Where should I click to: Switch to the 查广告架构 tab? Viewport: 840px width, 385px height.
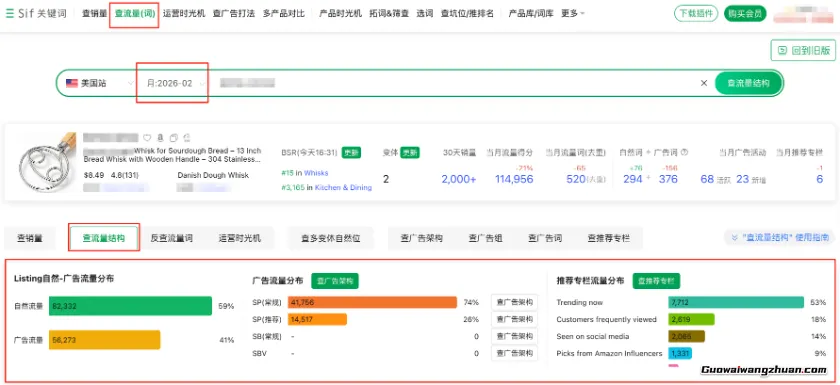[x=422, y=238]
